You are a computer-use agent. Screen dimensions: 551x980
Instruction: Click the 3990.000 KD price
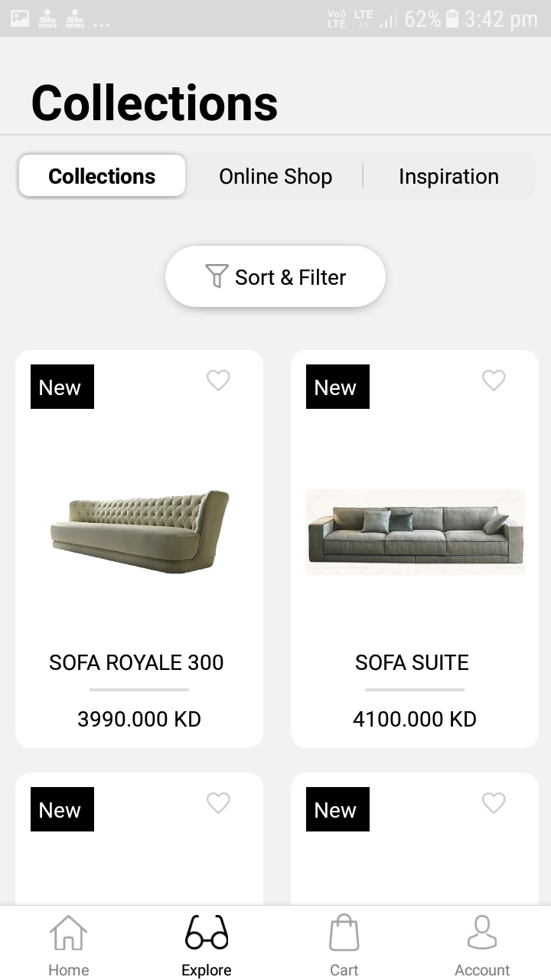tap(139, 719)
